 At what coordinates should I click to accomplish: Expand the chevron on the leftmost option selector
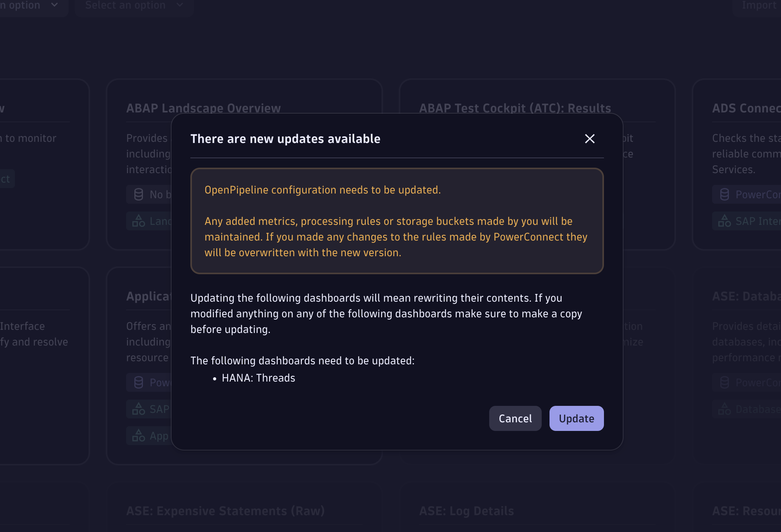point(54,5)
